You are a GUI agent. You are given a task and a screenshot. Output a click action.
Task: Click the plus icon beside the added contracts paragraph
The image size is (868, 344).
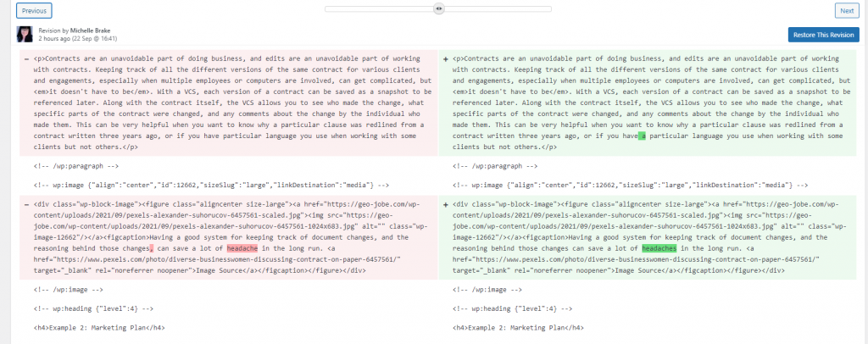446,58
